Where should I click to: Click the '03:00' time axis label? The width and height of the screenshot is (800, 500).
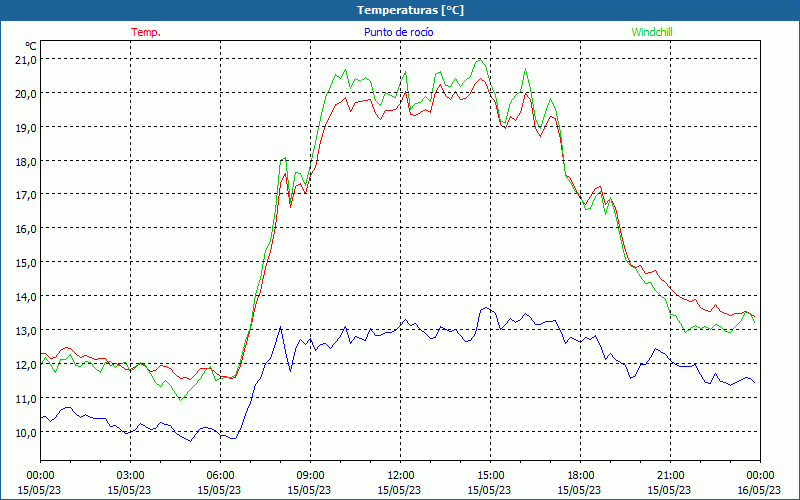(x=130, y=475)
